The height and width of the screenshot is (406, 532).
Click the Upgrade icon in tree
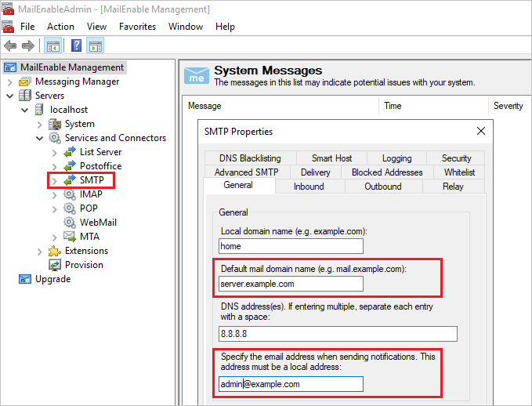coord(25,279)
